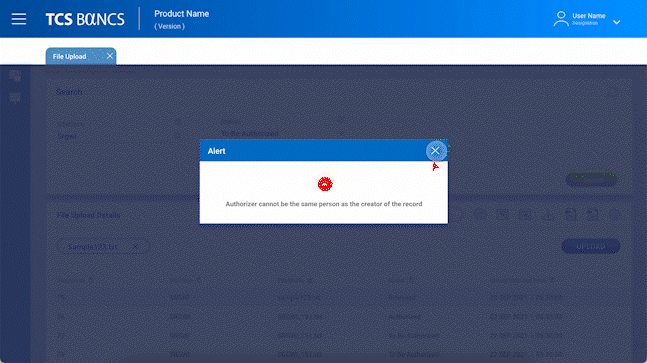Click the dimmed search button in Search panel

[x=591, y=179]
